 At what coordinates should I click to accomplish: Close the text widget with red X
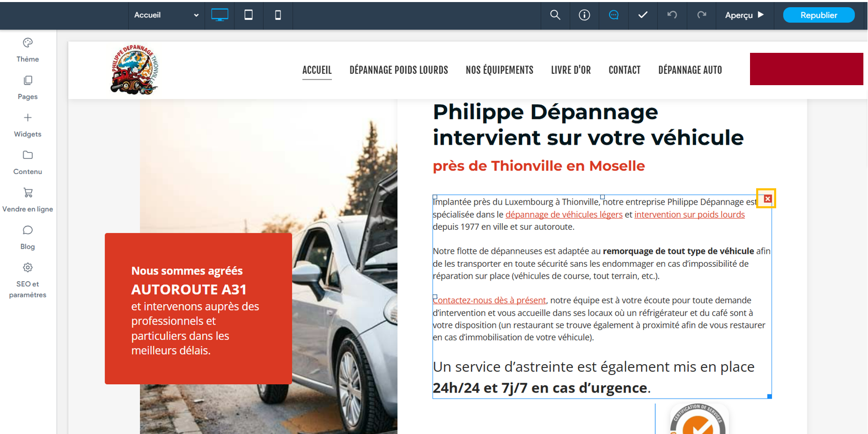(x=767, y=199)
